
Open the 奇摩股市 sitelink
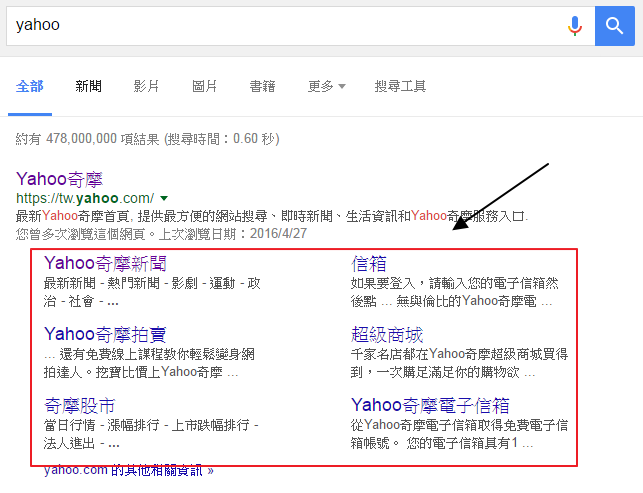(x=80, y=406)
